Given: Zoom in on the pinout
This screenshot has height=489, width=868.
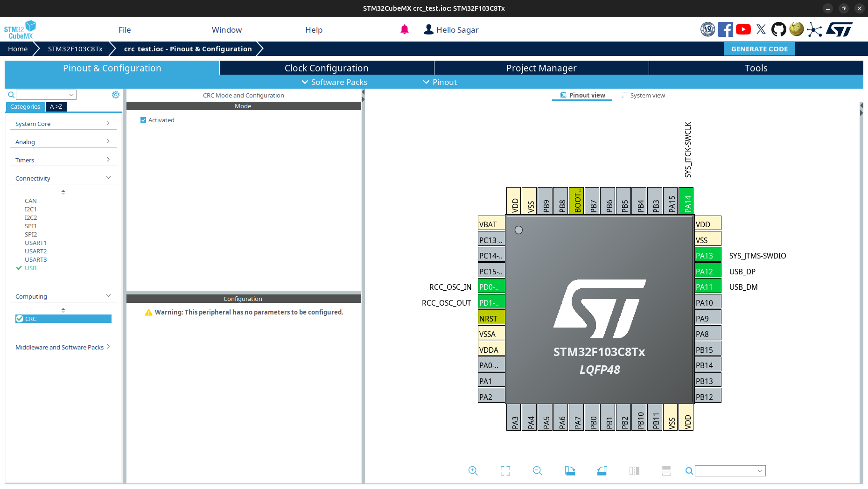Looking at the screenshot, I should pyautogui.click(x=473, y=471).
